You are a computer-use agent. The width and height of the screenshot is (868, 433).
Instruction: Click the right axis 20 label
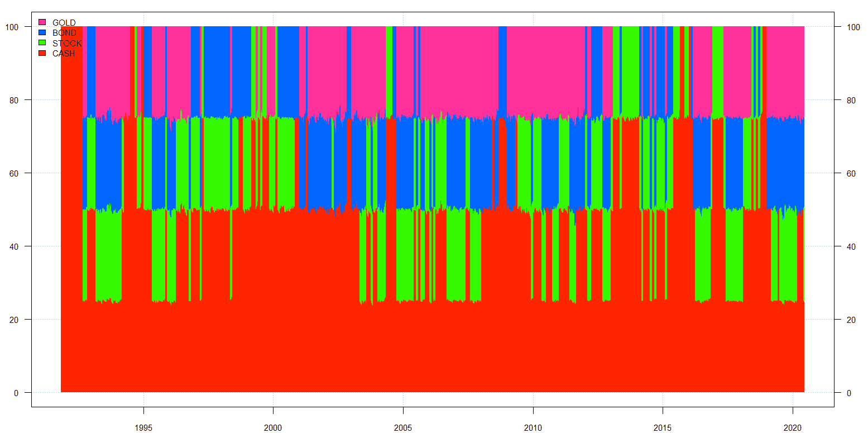pos(852,320)
